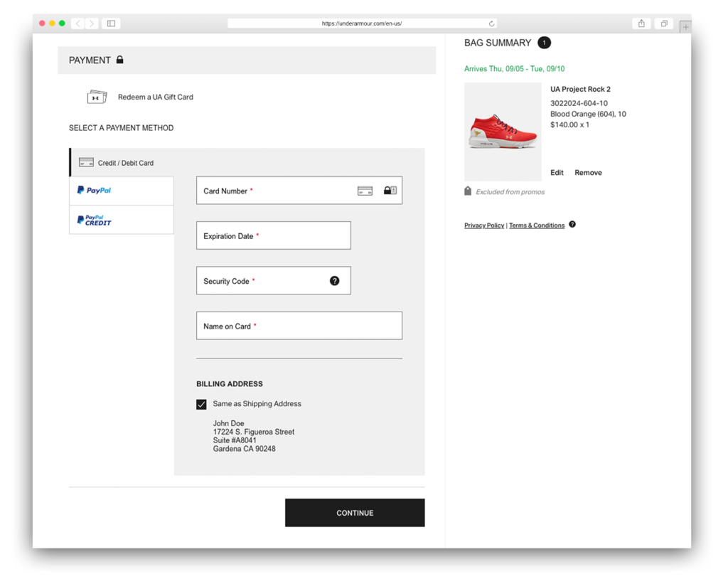728x579 pixels.
Task: Click the UA gift card icon
Action: [97, 97]
